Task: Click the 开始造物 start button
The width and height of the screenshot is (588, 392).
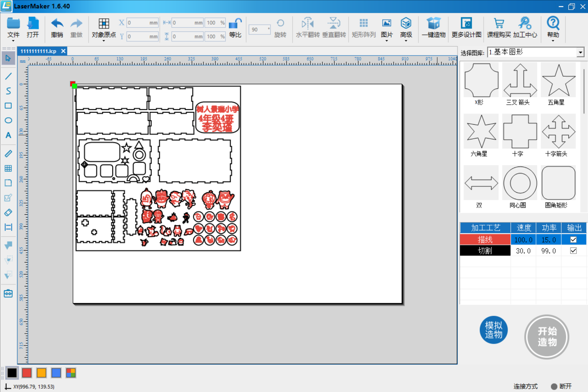Action: click(547, 337)
